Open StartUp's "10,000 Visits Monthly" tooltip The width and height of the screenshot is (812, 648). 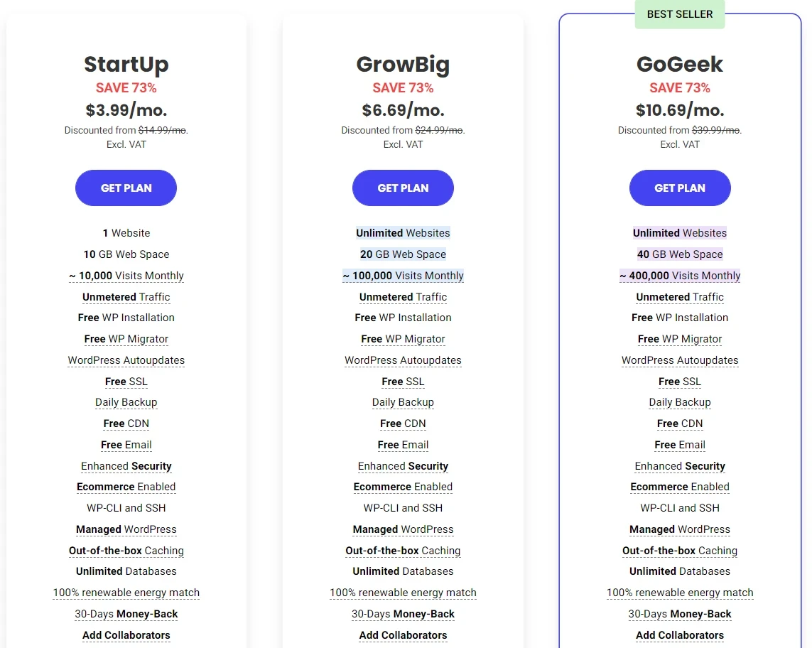click(x=126, y=276)
